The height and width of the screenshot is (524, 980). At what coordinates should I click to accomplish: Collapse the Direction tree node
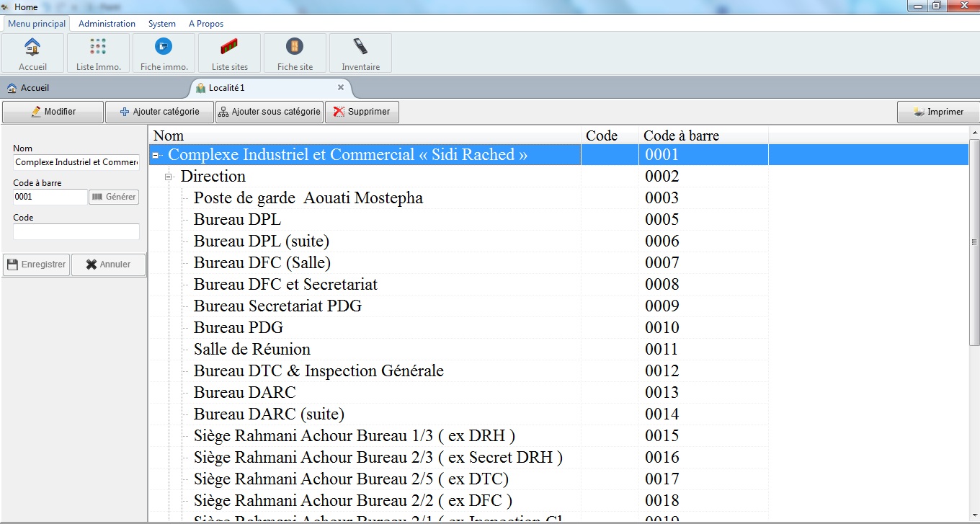[x=169, y=177]
